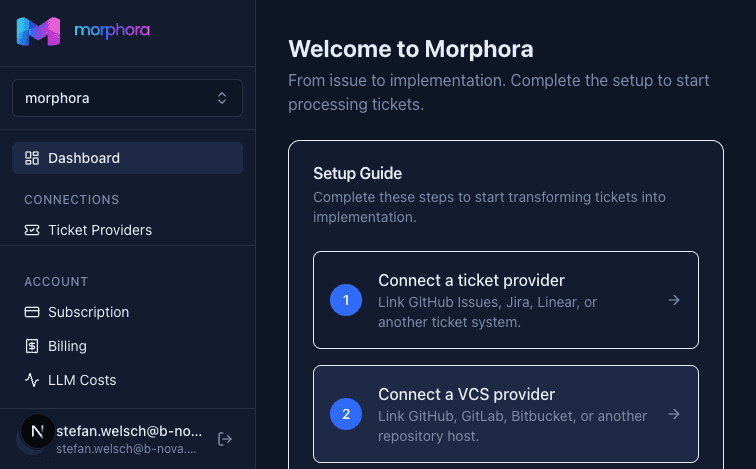Click the receipt dollar icon beside Billing
The height and width of the screenshot is (469, 756).
tap(32, 346)
